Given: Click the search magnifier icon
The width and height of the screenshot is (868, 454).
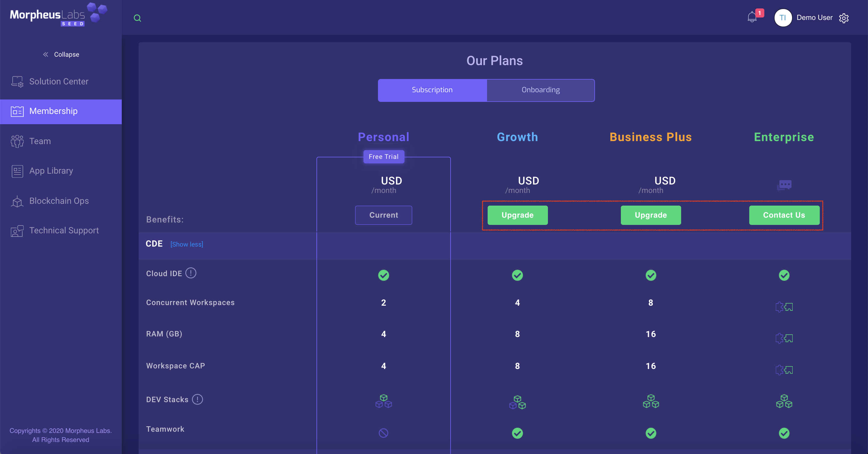Looking at the screenshot, I should 137,18.
